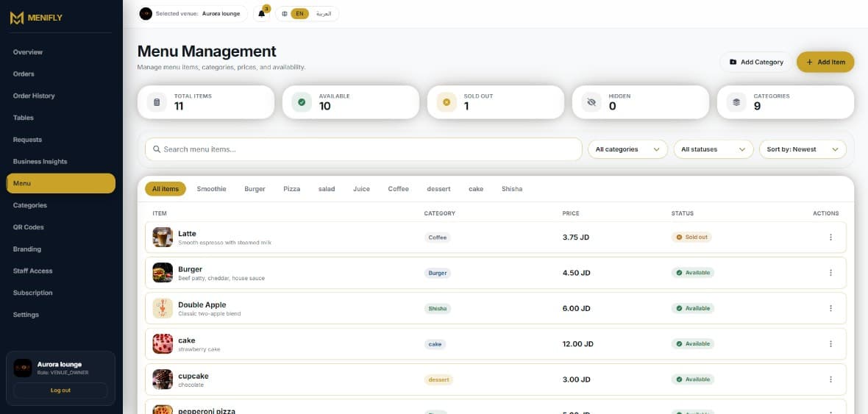The image size is (868, 414).
Task: Click the Sold out status badge on Latte
Action: click(x=691, y=237)
